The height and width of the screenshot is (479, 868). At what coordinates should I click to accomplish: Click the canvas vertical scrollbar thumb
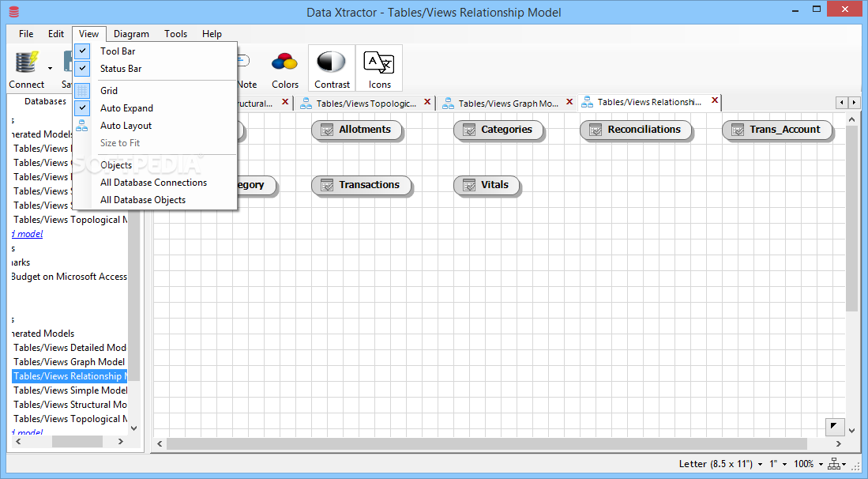point(851,219)
